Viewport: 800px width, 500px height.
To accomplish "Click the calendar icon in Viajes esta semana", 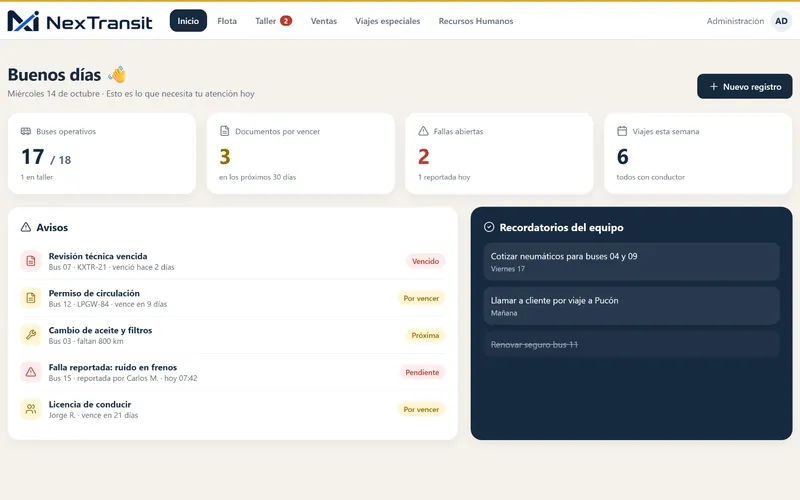I will pyautogui.click(x=622, y=131).
